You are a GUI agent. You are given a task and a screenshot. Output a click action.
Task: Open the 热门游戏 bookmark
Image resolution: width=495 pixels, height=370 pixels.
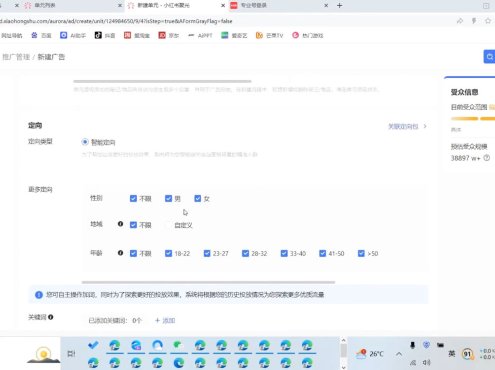[307, 35]
